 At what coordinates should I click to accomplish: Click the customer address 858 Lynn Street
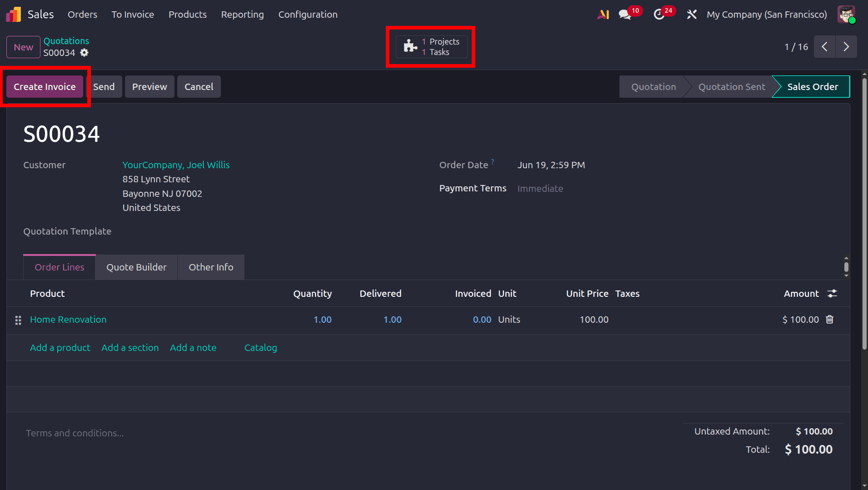tap(156, 179)
